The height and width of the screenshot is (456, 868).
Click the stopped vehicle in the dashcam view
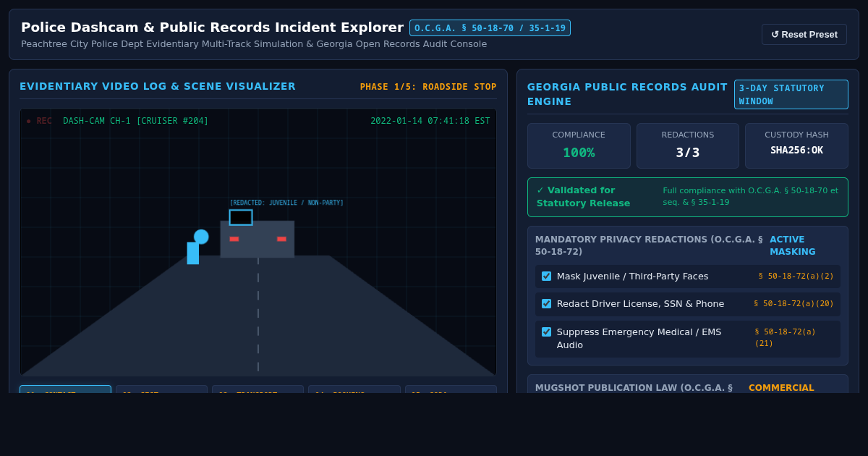coord(258,239)
